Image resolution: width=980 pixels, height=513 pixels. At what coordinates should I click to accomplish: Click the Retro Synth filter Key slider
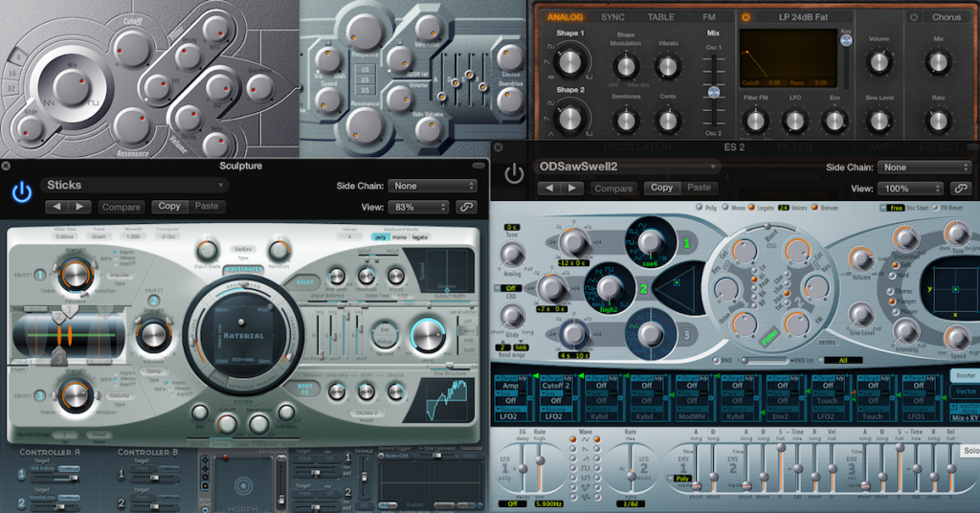pos(846,60)
